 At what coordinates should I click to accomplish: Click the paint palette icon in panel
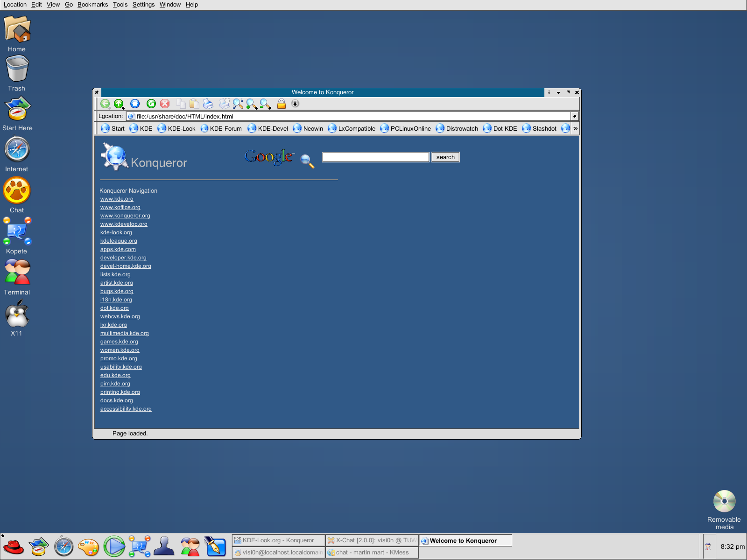(89, 547)
